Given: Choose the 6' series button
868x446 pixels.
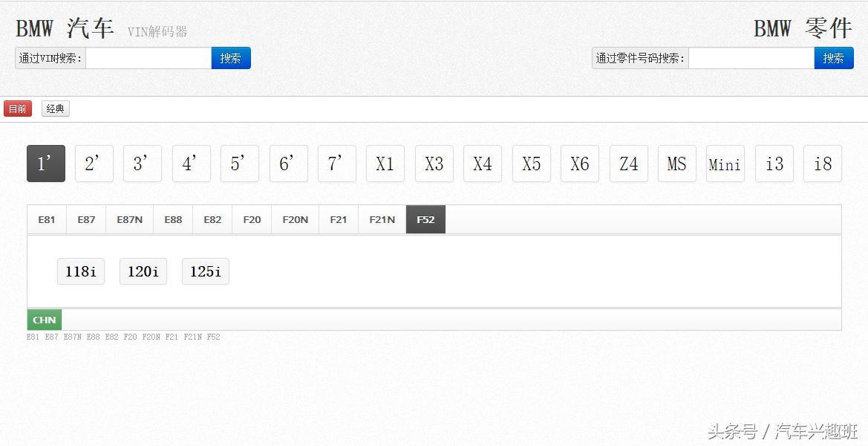Looking at the screenshot, I should coord(288,164).
